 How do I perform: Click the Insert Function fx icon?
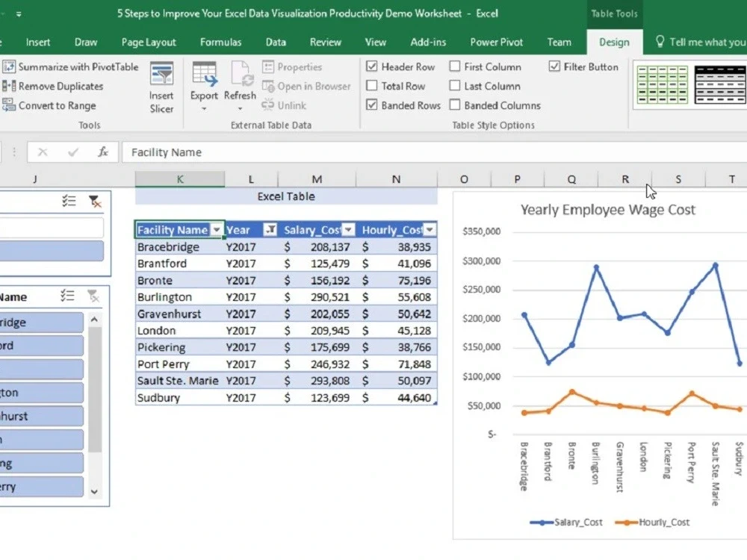click(x=103, y=152)
